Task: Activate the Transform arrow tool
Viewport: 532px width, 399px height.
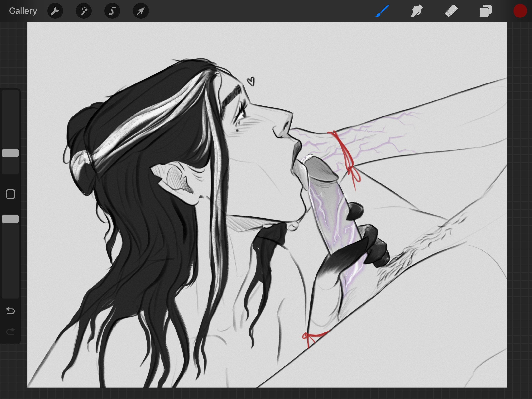Action: [141, 11]
